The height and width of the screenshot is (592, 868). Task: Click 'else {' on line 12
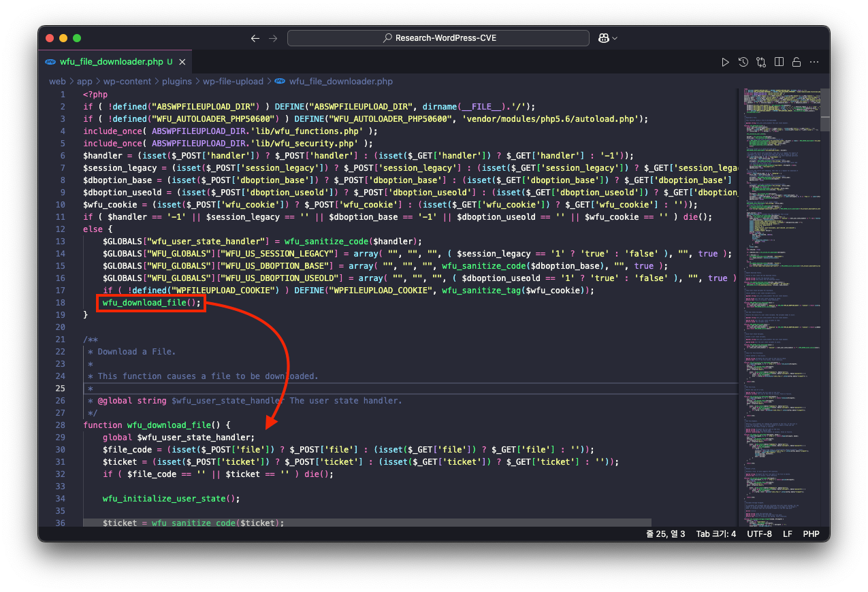coord(98,229)
